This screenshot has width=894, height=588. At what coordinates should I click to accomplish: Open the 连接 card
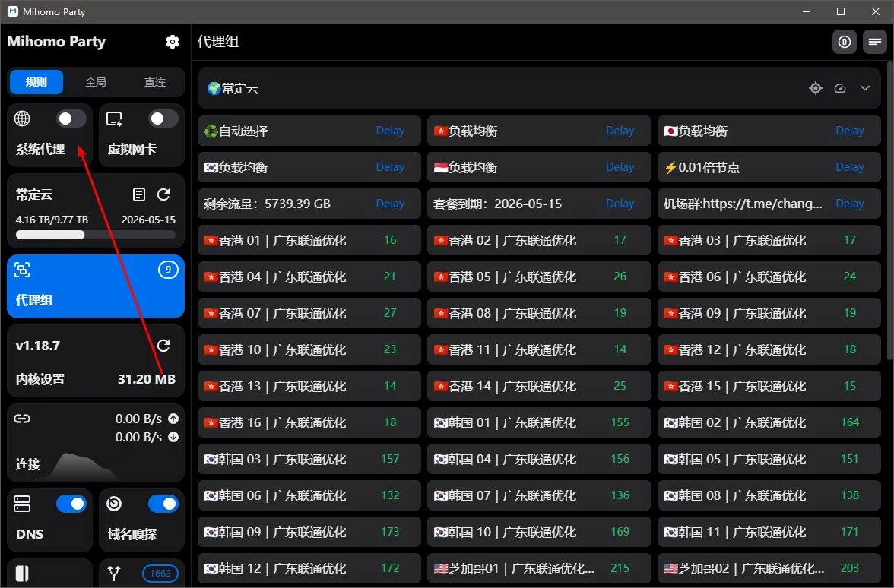coord(96,444)
